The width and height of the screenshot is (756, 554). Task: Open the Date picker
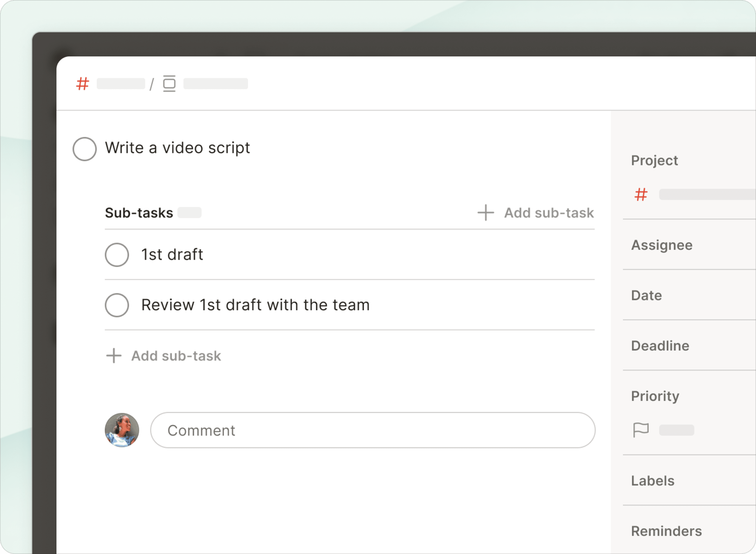pyautogui.click(x=645, y=295)
